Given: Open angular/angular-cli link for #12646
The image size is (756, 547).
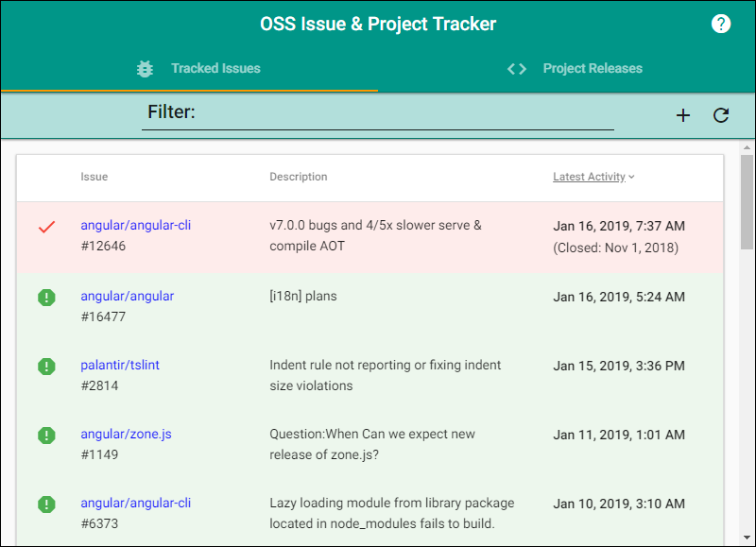Looking at the screenshot, I should click(x=135, y=225).
